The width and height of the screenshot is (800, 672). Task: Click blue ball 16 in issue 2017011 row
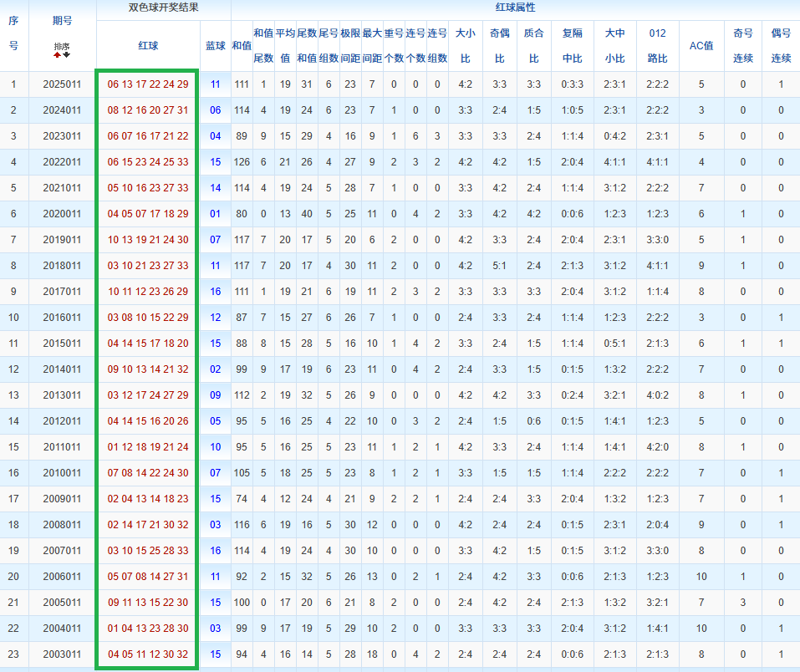(215, 292)
